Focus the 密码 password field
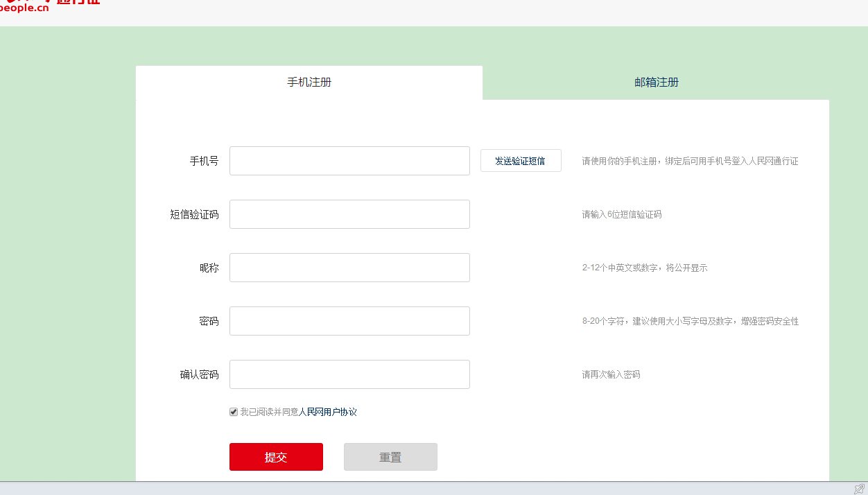The height and width of the screenshot is (495, 868). click(x=349, y=320)
